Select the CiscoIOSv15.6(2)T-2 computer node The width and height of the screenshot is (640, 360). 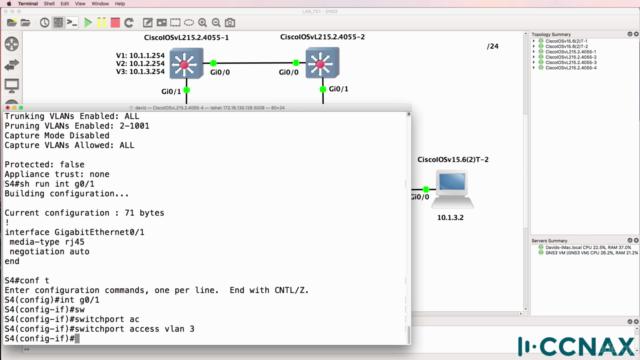(452, 189)
